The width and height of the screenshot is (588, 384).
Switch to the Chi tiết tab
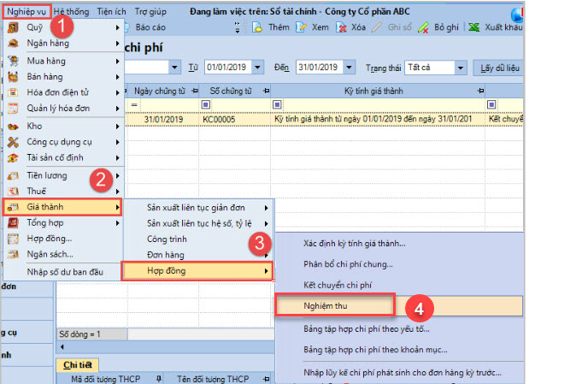pos(79,365)
